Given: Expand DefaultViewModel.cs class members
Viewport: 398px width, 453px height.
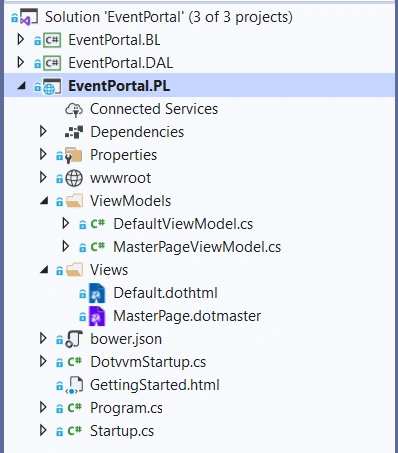Looking at the screenshot, I should click(x=66, y=224).
